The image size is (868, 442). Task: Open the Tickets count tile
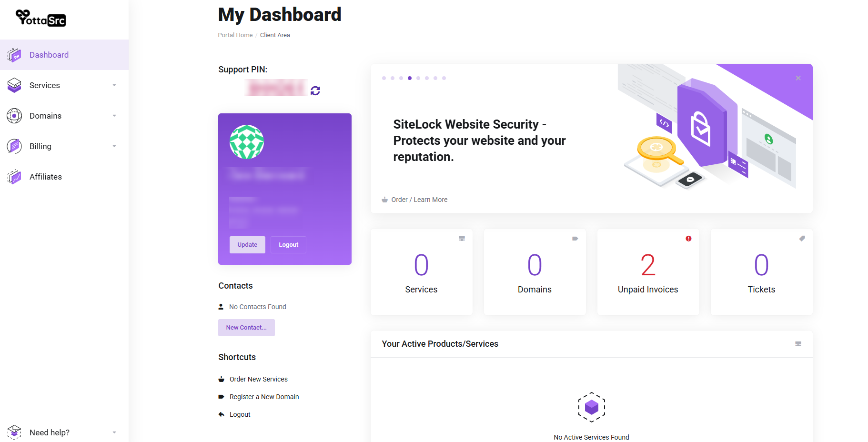tap(762, 272)
